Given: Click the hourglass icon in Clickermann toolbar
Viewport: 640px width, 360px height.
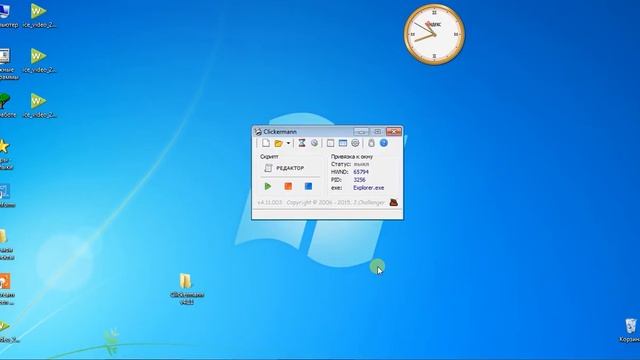Looking at the screenshot, I should (302, 143).
